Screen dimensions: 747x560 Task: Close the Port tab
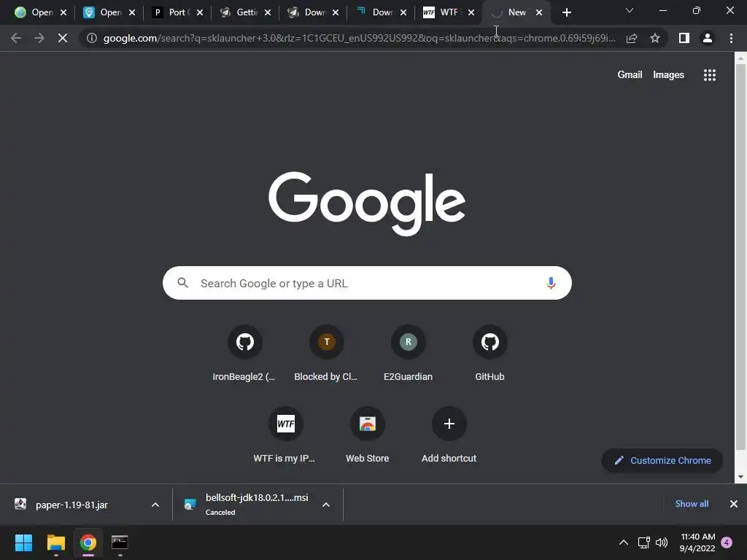[200, 13]
